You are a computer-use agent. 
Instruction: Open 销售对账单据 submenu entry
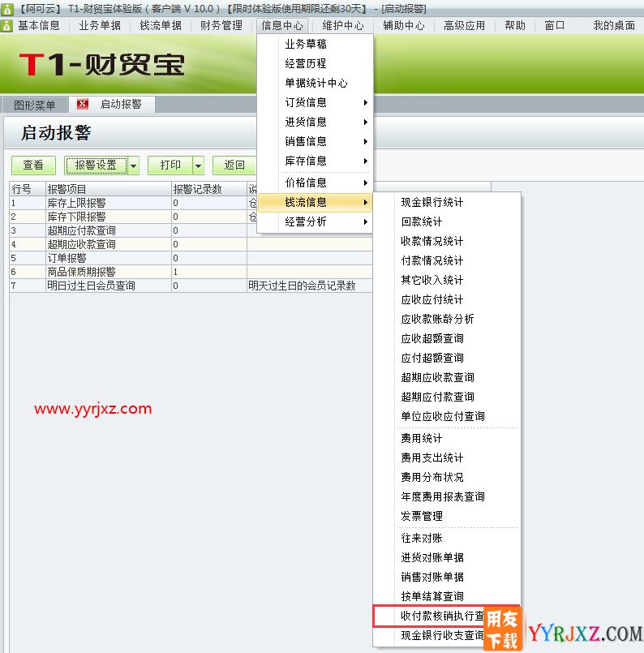point(447,578)
